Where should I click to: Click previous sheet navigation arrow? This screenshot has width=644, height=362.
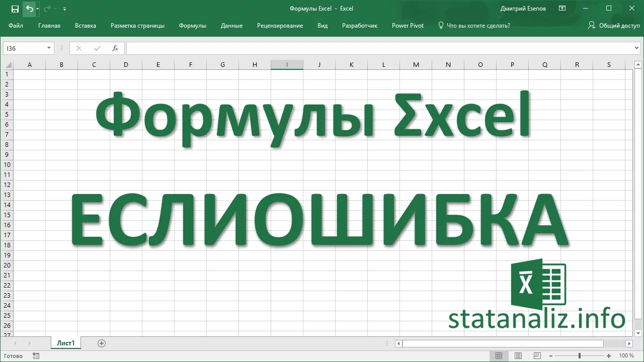coord(16,343)
